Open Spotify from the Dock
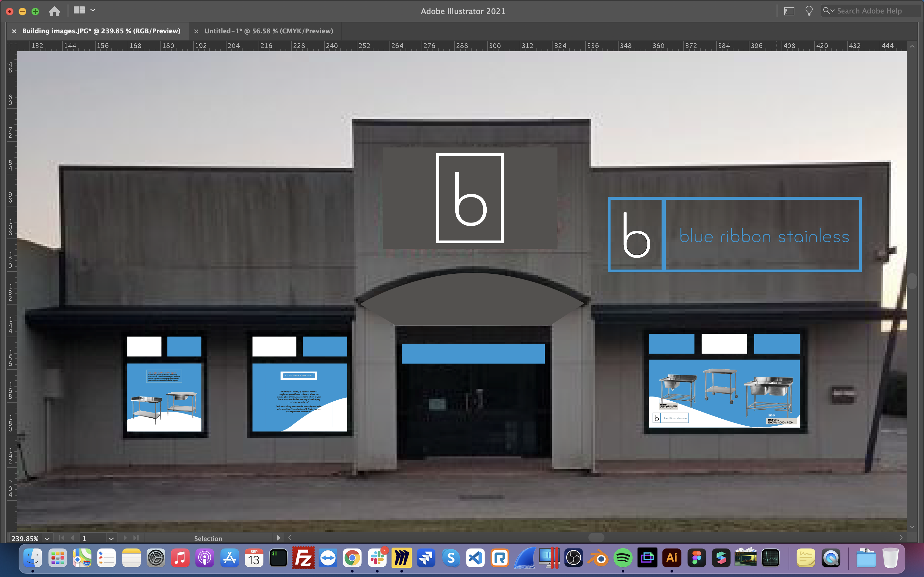The image size is (924, 577). tap(623, 557)
